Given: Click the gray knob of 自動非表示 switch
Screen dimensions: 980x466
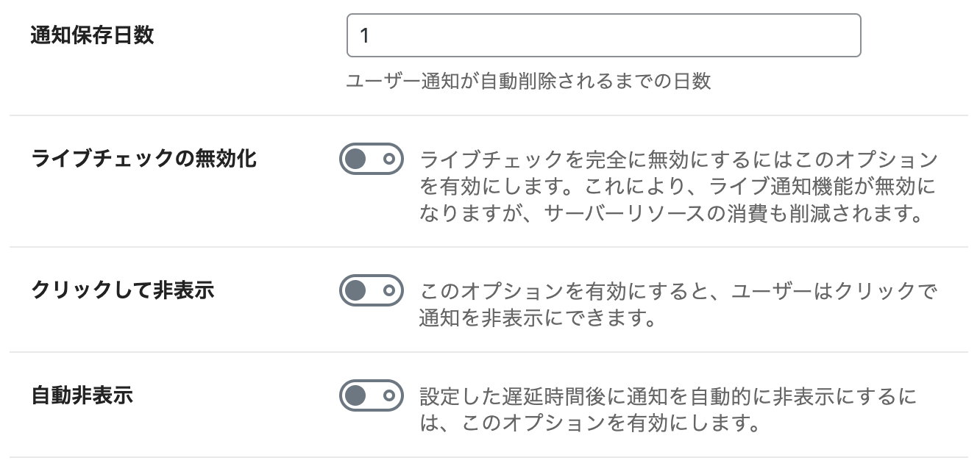Looking at the screenshot, I should pos(355,395).
